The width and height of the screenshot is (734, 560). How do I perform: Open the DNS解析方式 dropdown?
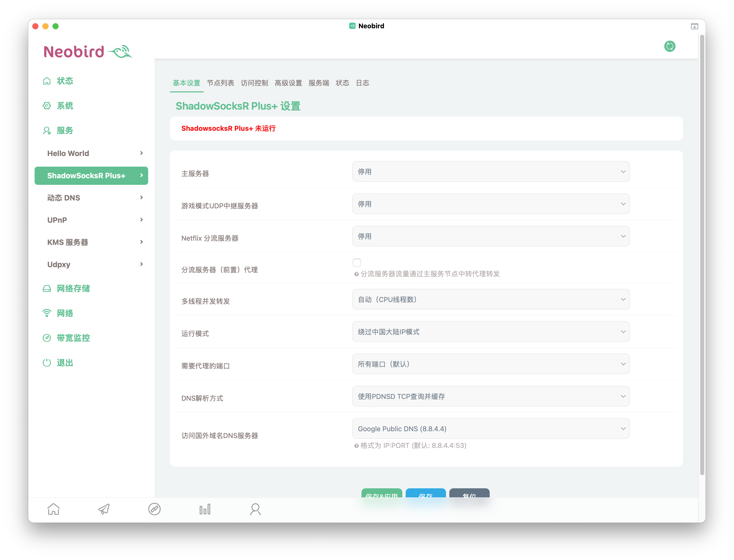point(491,396)
